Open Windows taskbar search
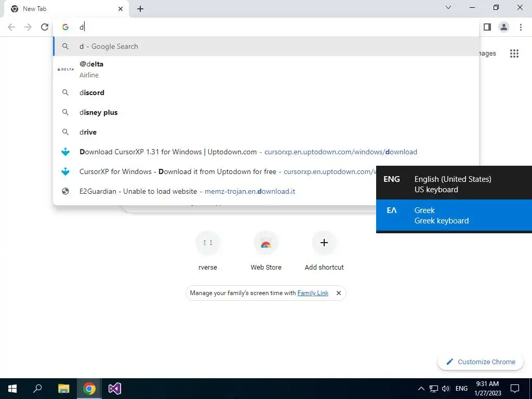 click(x=37, y=389)
